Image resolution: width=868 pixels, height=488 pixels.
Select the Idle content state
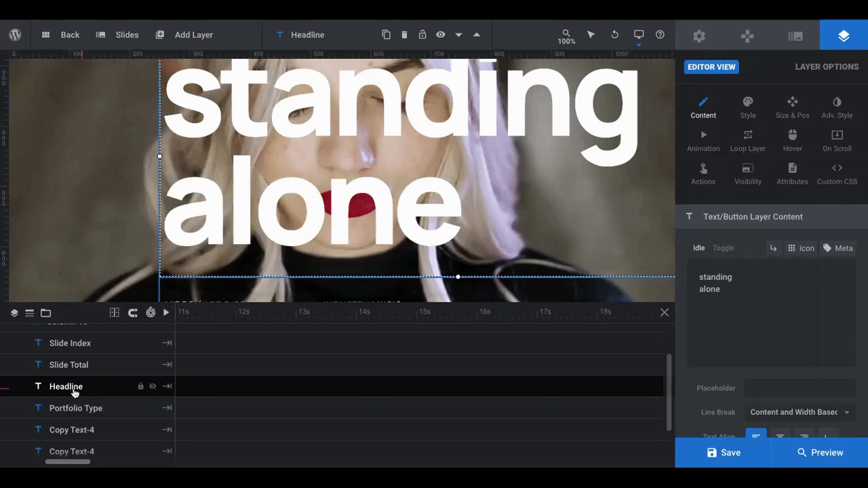[x=698, y=248]
